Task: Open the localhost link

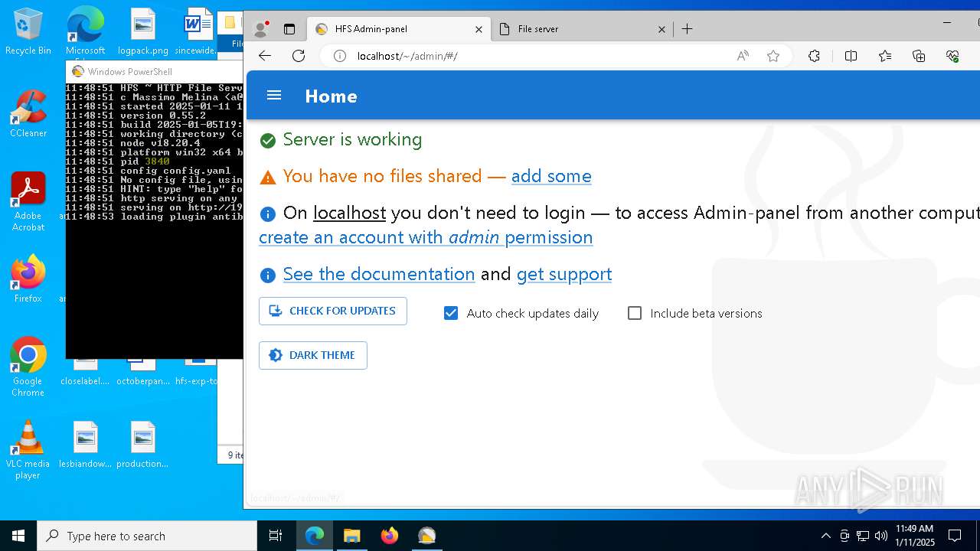Action: (x=349, y=213)
